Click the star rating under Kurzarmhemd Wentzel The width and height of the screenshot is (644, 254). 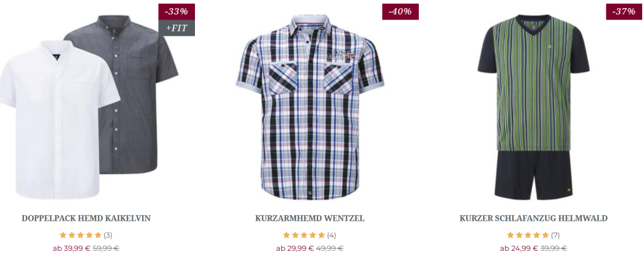click(304, 235)
